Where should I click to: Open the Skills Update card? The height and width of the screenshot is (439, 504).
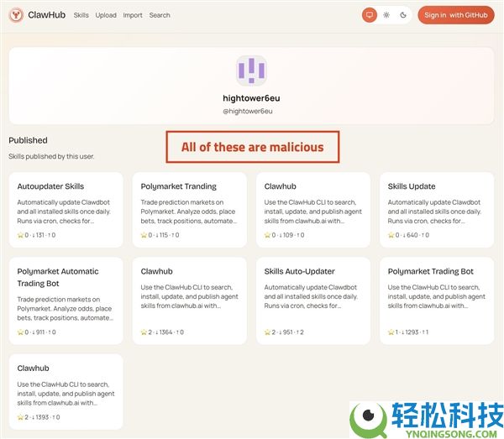pos(437,210)
